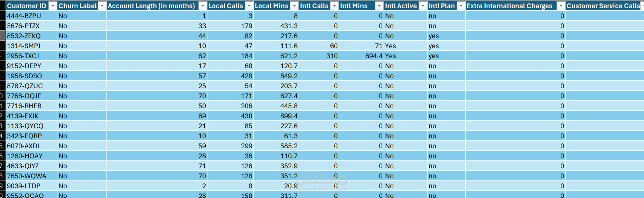Select Local Mins value 621.2

276,56
